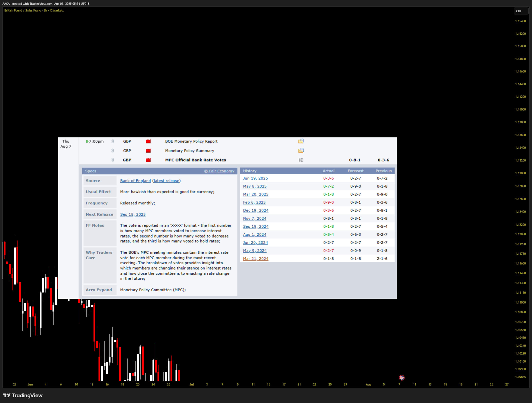Open Dec 19, 2024 history link
Image resolution: width=532 pixels, height=403 pixels.
click(255, 210)
